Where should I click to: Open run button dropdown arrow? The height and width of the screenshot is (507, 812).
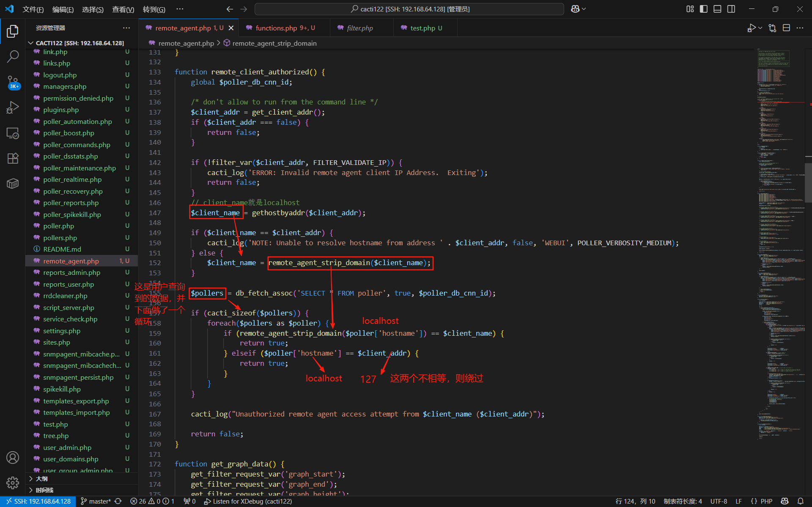(760, 28)
